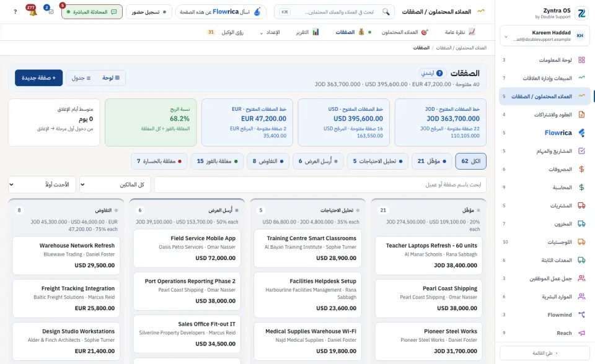The height and width of the screenshot is (364, 595).
Task: Filter by مؤهّل 21 stage chip
Action: [432, 161]
